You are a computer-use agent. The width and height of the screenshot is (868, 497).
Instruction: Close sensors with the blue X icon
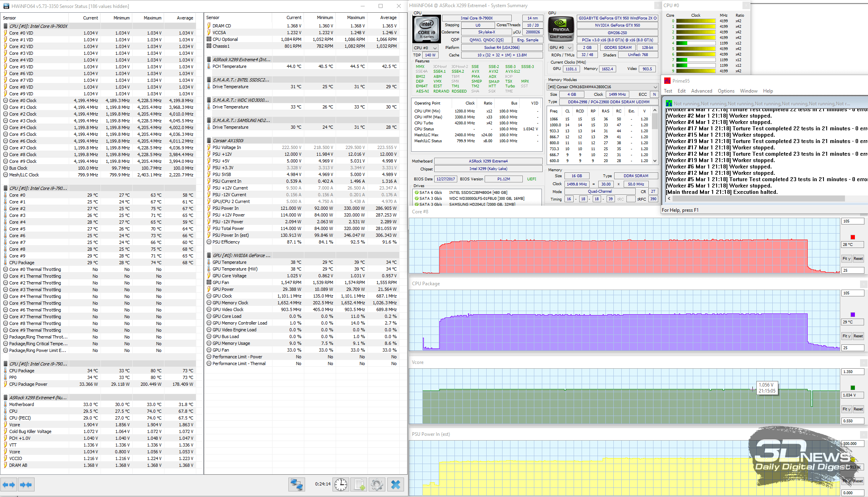(x=396, y=485)
